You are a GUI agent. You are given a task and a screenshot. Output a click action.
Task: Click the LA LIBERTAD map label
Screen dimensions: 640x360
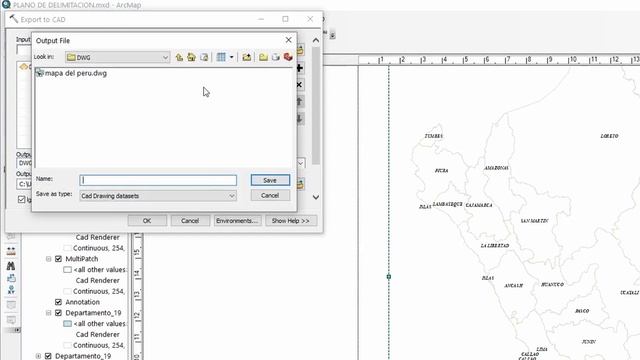click(x=495, y=246)
